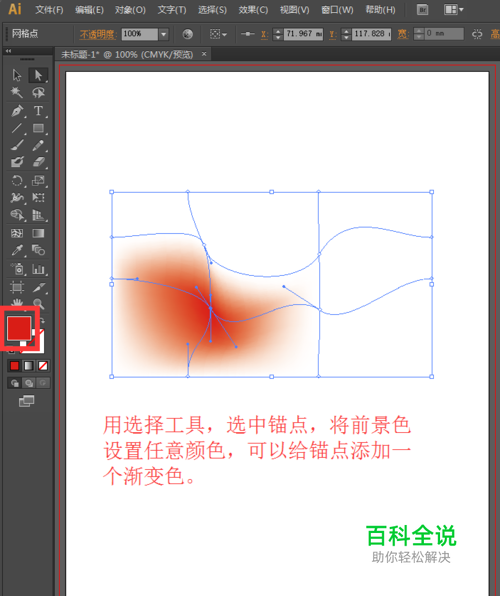The width and height of the screenshot is (500, 596).
Task: Select the Selection tool (black arrow outline)
Action: tap(17, 75)
